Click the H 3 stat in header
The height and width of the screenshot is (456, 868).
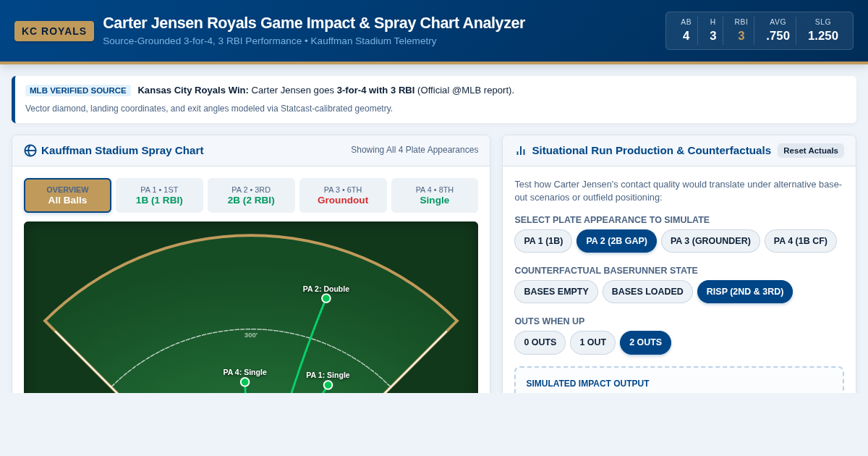tap(713, 30)
